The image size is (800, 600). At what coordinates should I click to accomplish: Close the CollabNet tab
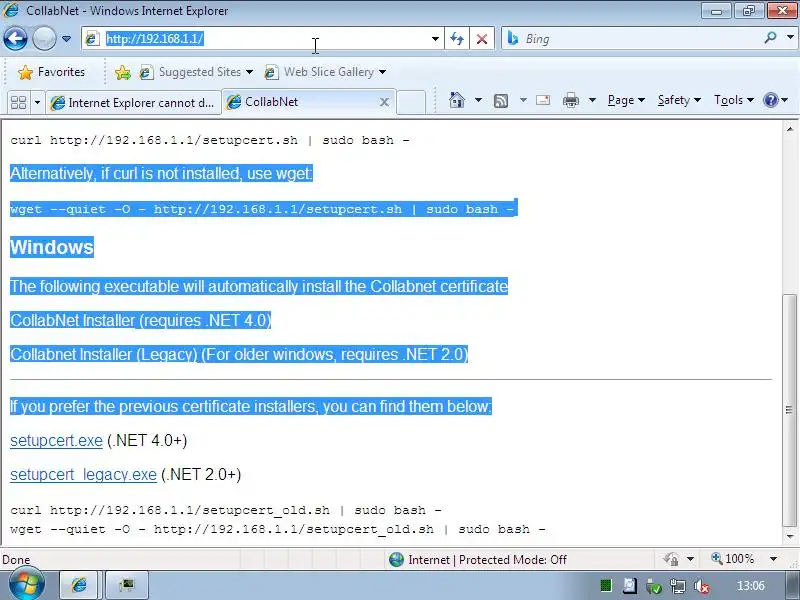coord(384,102)
